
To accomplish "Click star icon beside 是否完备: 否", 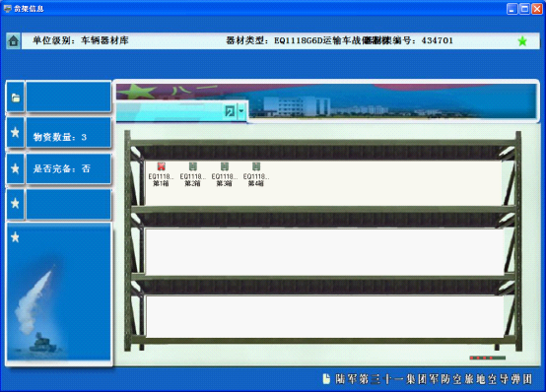I will click(16, 168).
